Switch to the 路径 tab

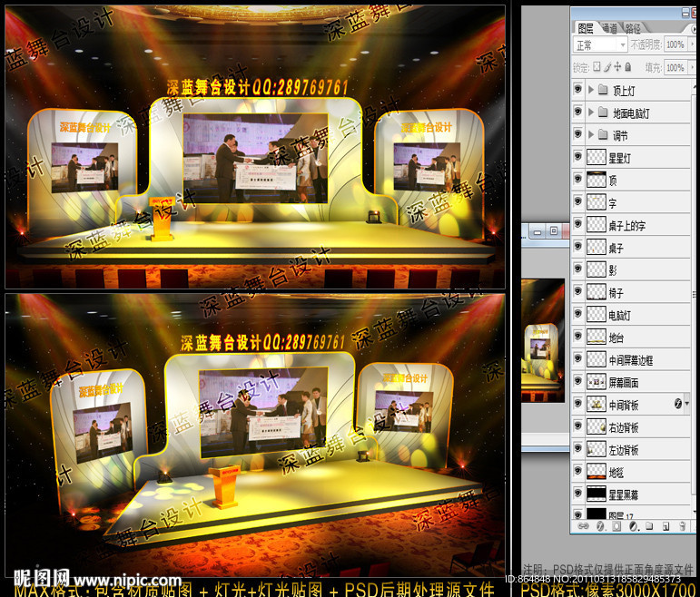pos(631,28)
